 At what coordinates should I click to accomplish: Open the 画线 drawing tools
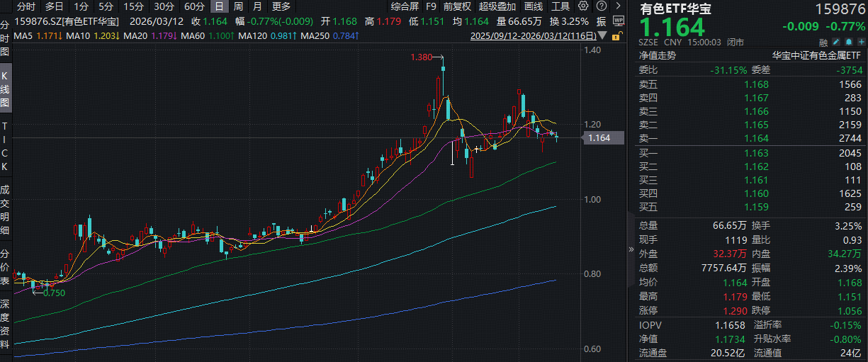pyautogui.click(x=534, y=6)
